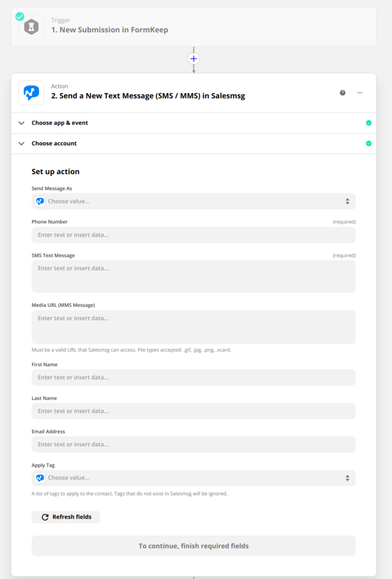
Task: Click the plus icon to add step
Action: (x=193, y=58)
